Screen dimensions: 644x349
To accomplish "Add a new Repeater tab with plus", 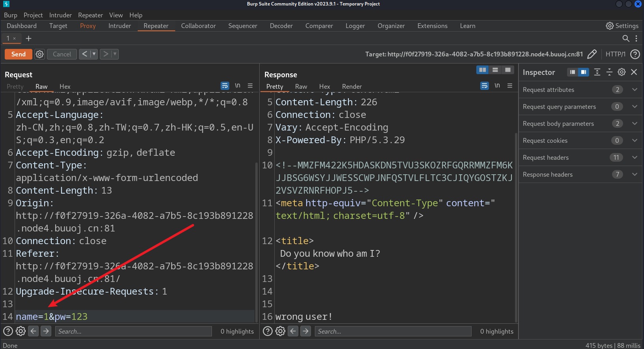I will 28,38.
